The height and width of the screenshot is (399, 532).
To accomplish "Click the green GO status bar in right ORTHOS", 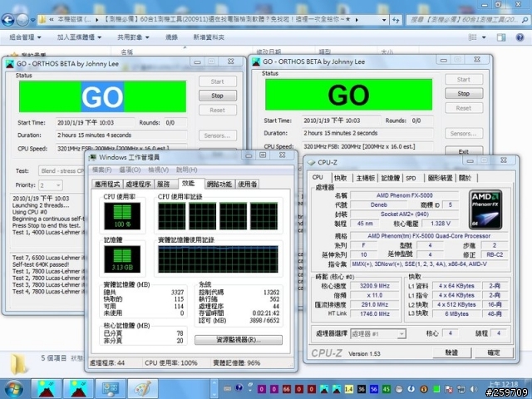I will pos(348,95).
